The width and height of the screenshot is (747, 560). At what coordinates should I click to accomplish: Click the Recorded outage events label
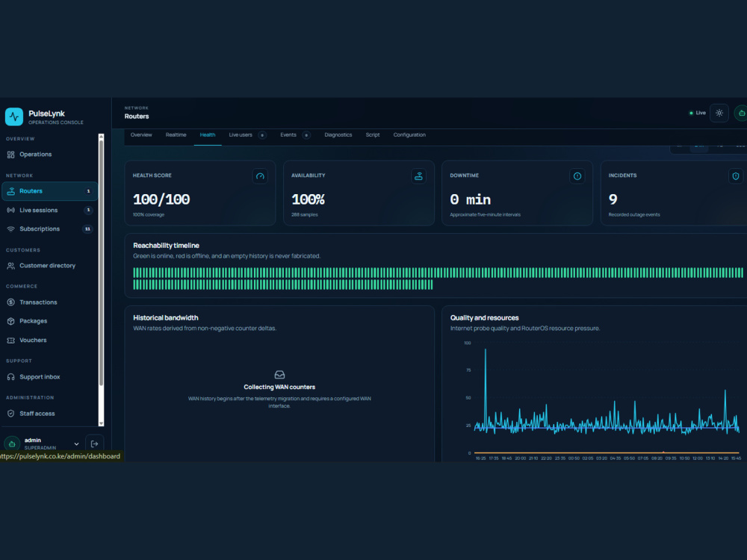point(634,215)
